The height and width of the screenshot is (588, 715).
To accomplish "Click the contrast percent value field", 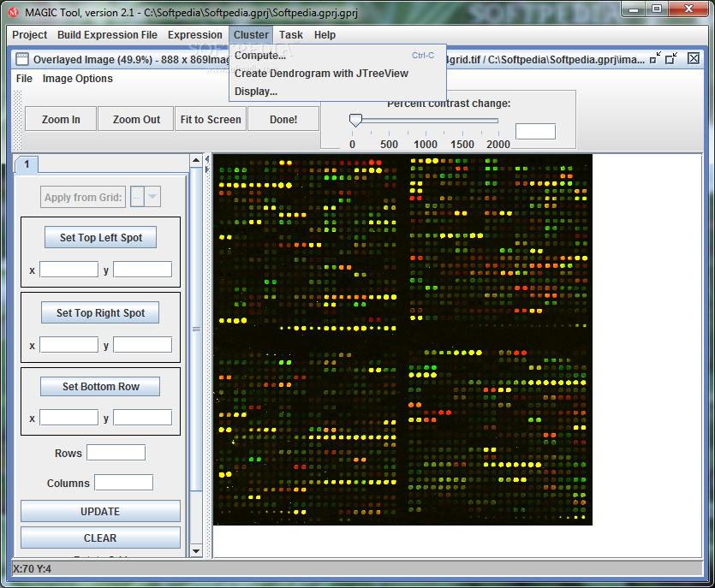I will click(535, 132).
